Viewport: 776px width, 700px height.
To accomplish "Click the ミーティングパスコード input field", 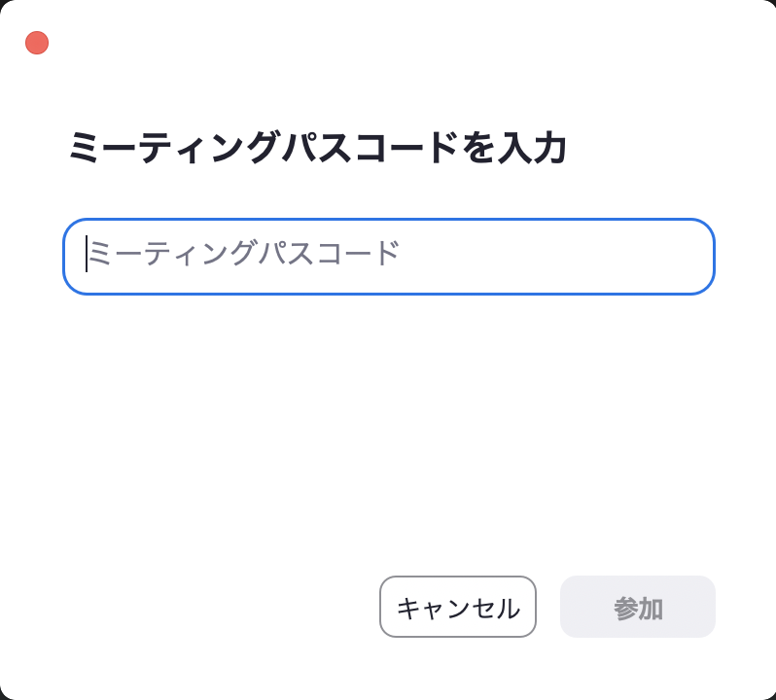I will 389,257.
